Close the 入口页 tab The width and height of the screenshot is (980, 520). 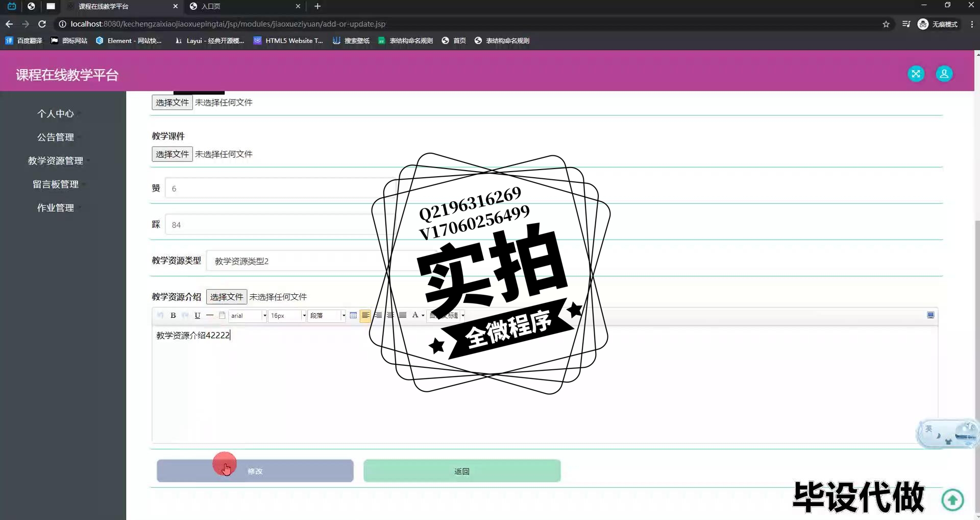click(298, 6)
